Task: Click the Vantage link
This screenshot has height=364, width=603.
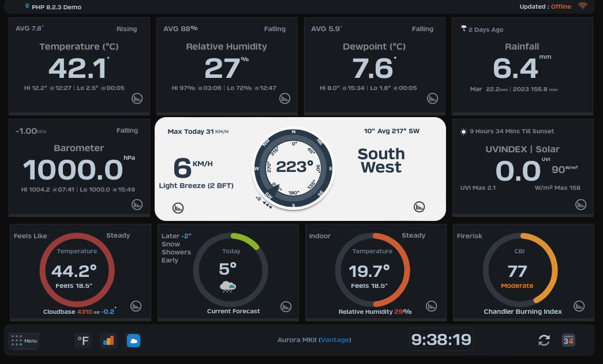Action: click(335, 340)
